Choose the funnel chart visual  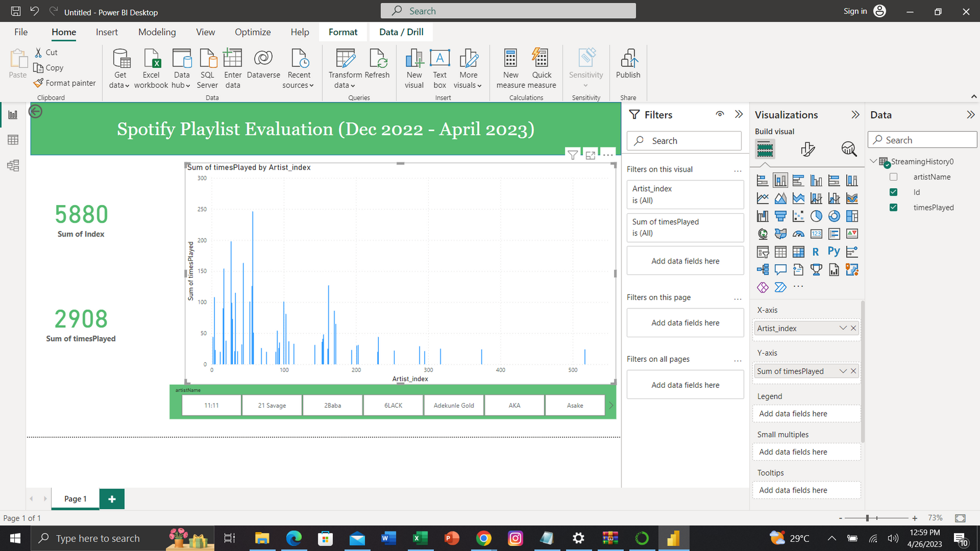click(x=781, y=216)
